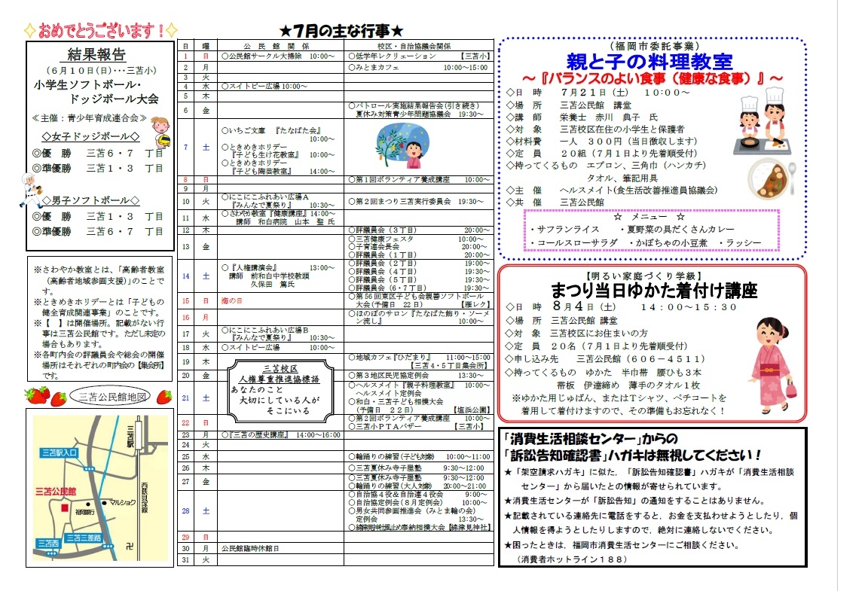Select "輪踊りの練習（子ども対象）" entry
Image resolution: width=868 pixels, height=591 pixels.
click(x=391, y=456)
